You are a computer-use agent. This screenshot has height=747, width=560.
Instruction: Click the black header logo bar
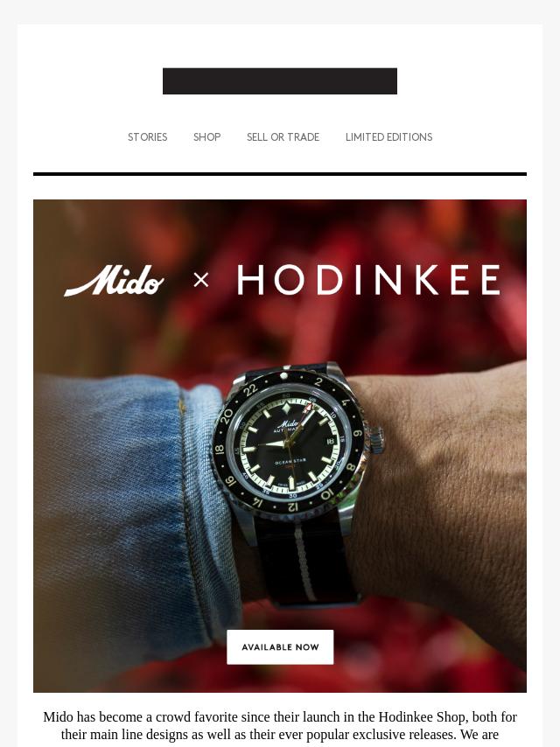coord(280,81)
